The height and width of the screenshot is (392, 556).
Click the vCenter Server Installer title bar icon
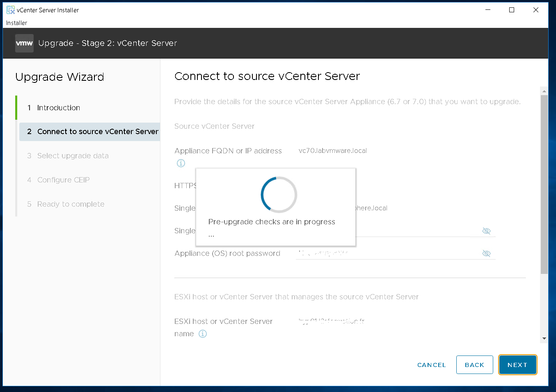[10, 10]
